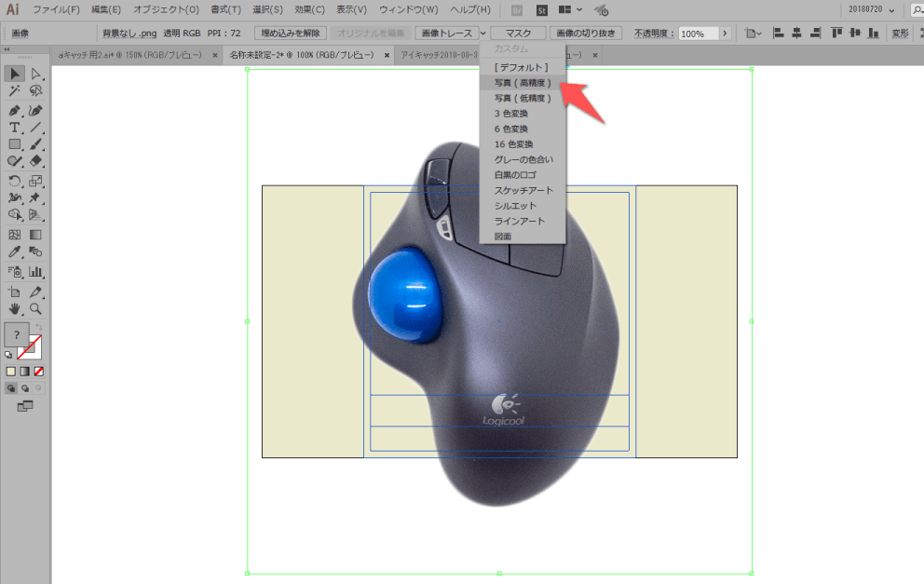Open the ファイル(F) menu
Viewport: 924px width, 584px height.
tap(56, 10)
